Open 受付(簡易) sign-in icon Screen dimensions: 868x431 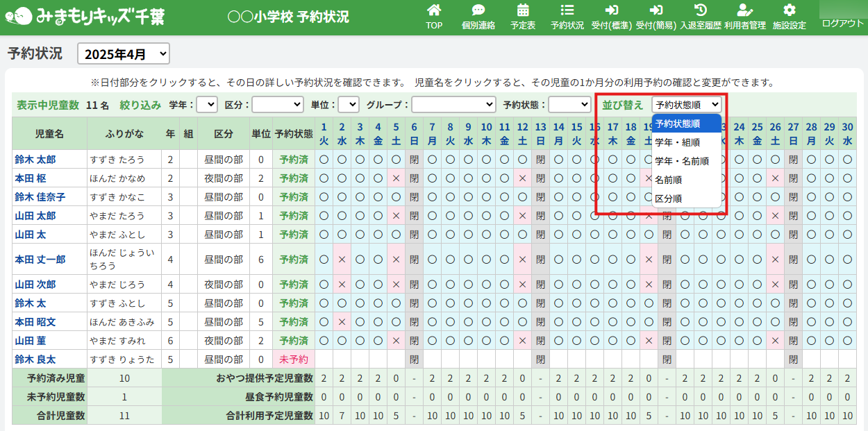click(656, 12)
